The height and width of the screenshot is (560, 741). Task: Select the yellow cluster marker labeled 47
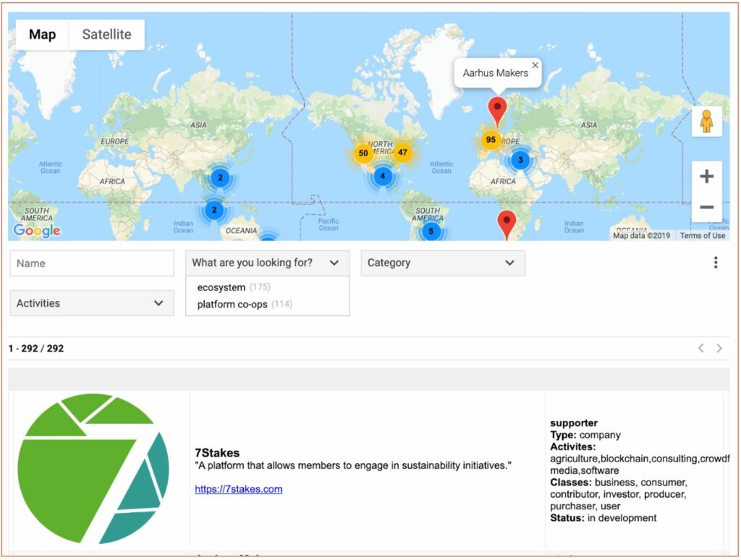[402, 153]
